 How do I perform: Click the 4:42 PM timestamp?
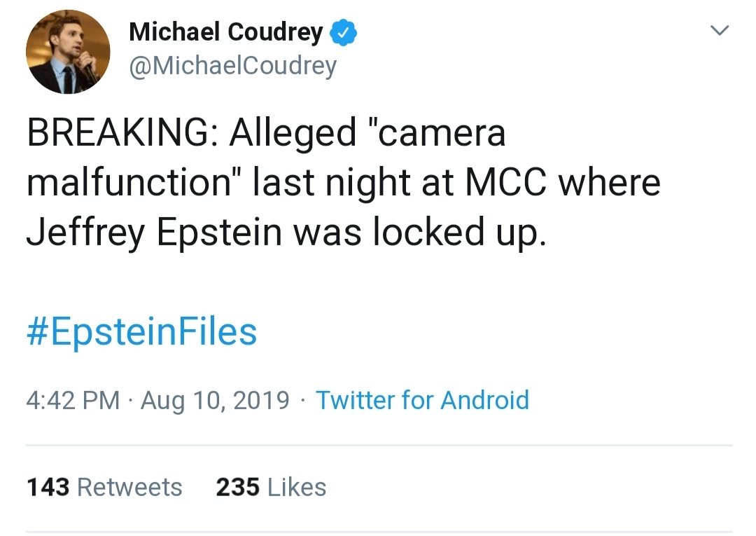coord(72,400)
